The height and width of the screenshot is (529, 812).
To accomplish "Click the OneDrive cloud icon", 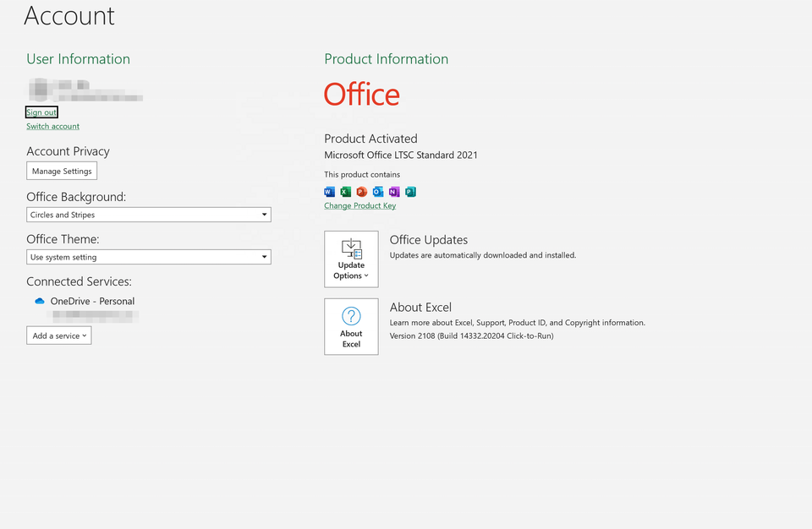I will [39, 301].
